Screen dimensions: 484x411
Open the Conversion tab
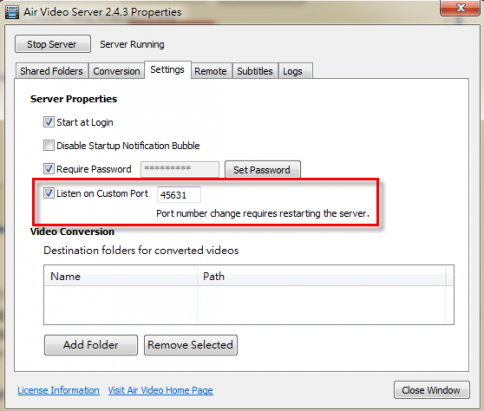116,71
